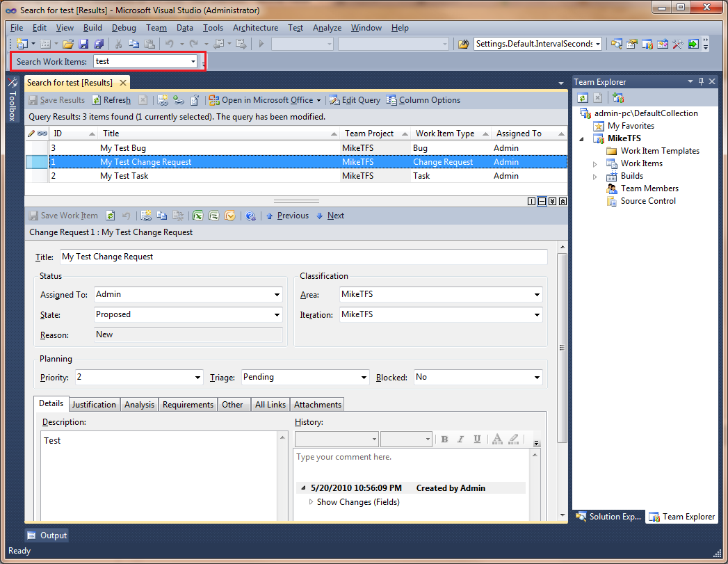Switch to the Requirements tab
Viewport: 728px width, 564px height.
coord(188,404)
